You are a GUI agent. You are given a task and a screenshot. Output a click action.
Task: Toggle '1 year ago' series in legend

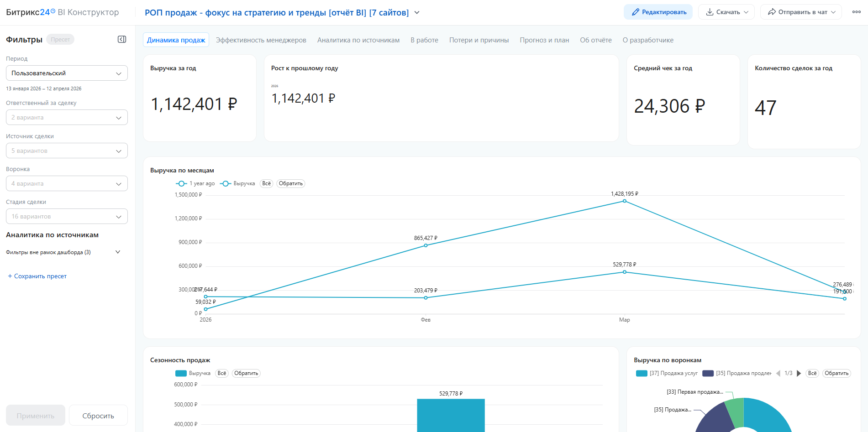coord(195,183)
